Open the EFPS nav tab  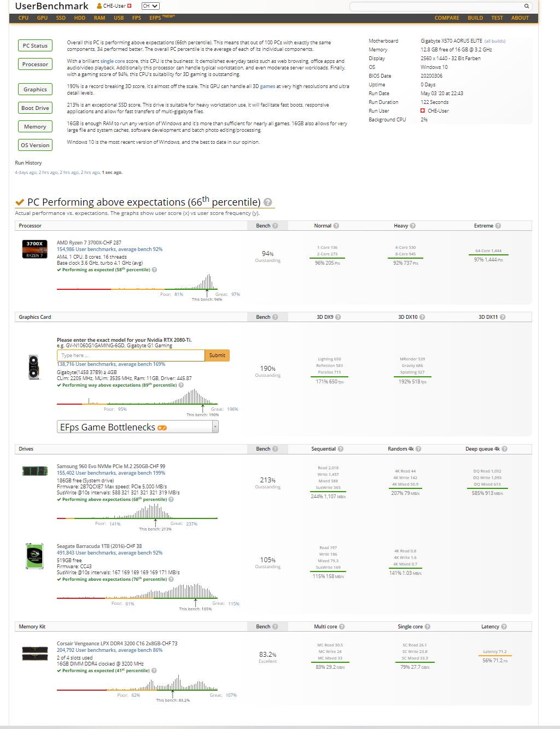tap(162, 18)
